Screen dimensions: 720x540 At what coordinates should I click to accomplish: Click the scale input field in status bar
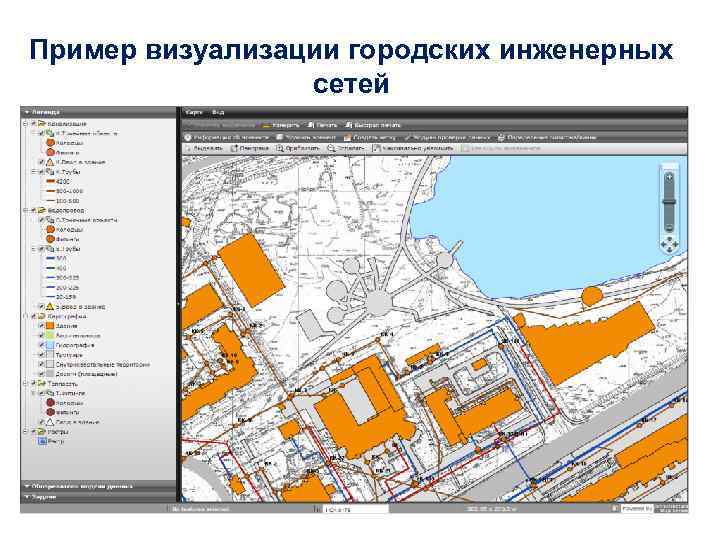click(355, 509)
